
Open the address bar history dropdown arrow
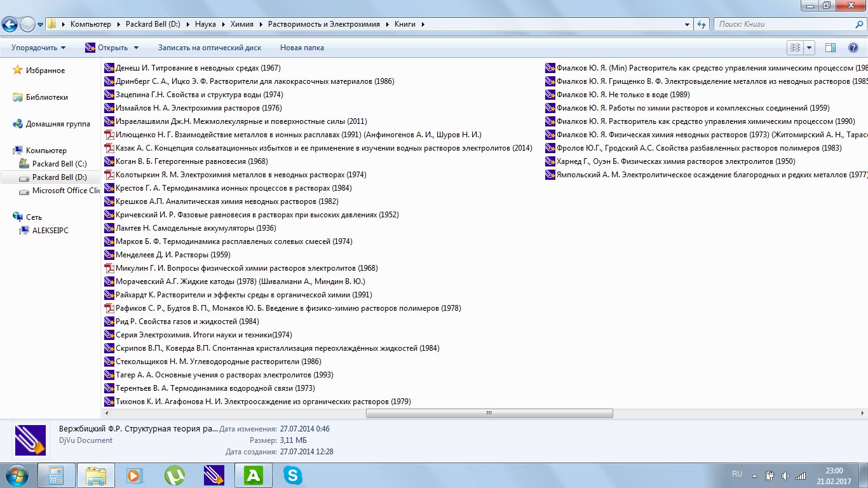pos(688,24)
